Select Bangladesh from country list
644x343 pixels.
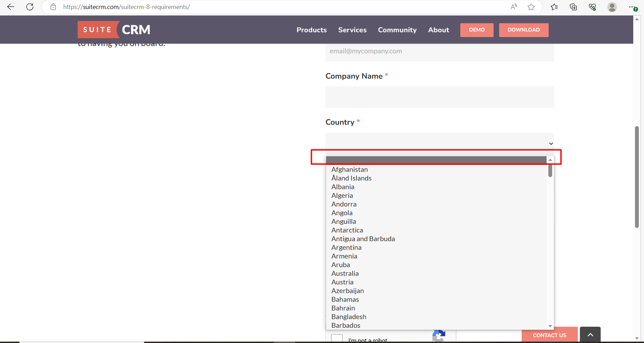tap(436, 317)
